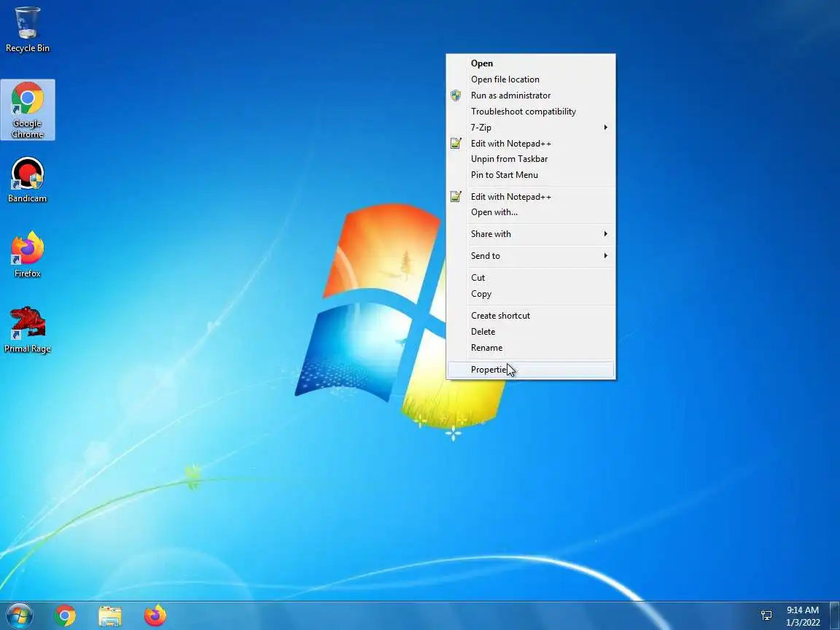Image resolution: width=840 pixels, height=630 pixels.
Task: Select Rename from the context menu
Action: click(530, 348)
